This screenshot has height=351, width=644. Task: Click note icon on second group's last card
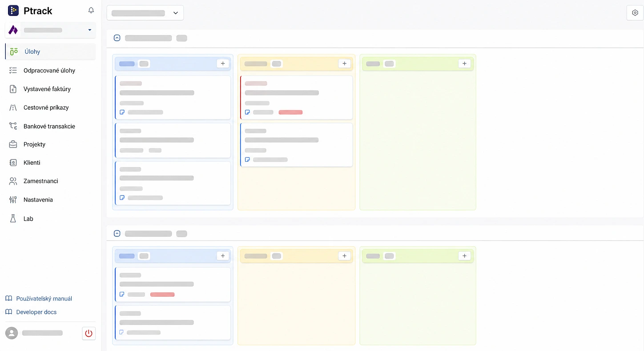122,332
